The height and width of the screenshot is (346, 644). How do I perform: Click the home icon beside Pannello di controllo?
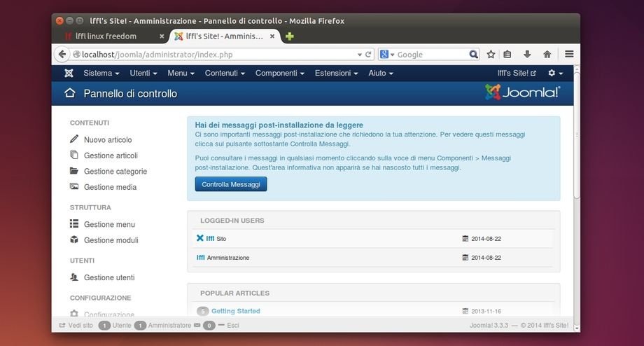tap(70, 93)
